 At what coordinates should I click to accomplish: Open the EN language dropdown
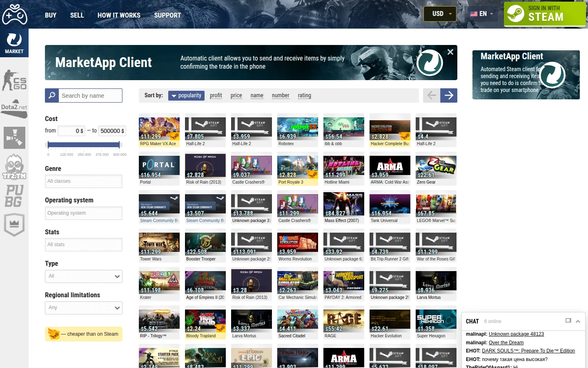[481, 14]
